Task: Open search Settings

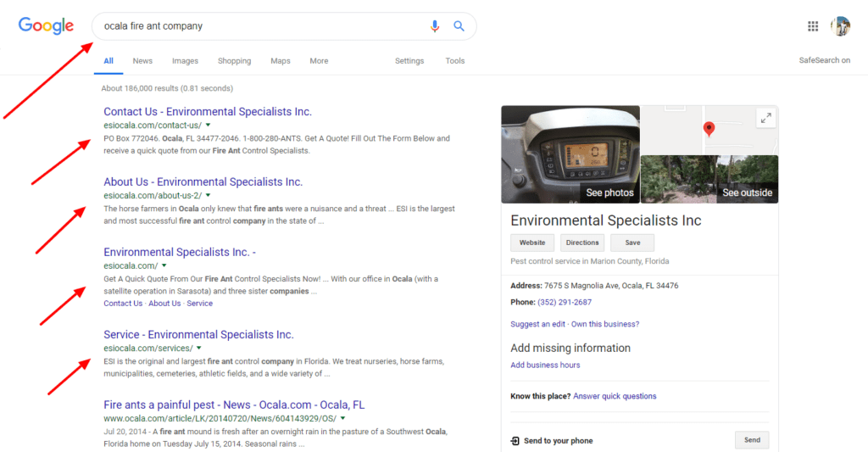Action: pos(409,61)
